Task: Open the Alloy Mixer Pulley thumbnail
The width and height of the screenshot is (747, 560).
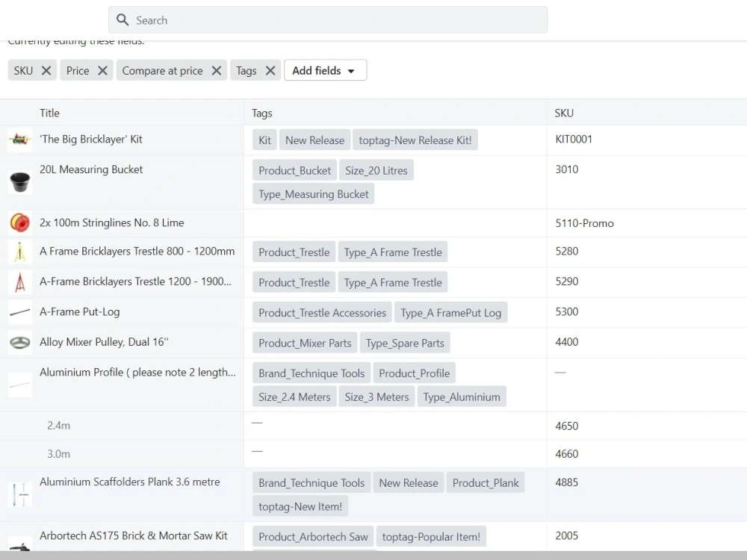Action: [20, 343]
